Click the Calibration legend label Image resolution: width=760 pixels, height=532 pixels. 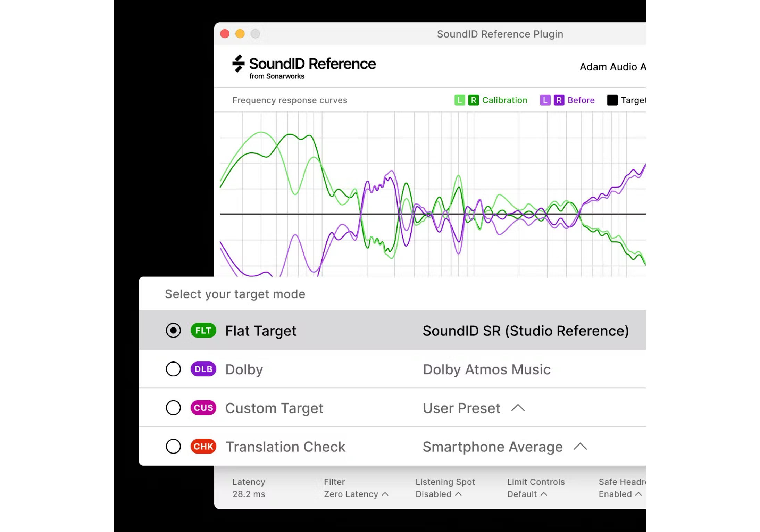504,100
